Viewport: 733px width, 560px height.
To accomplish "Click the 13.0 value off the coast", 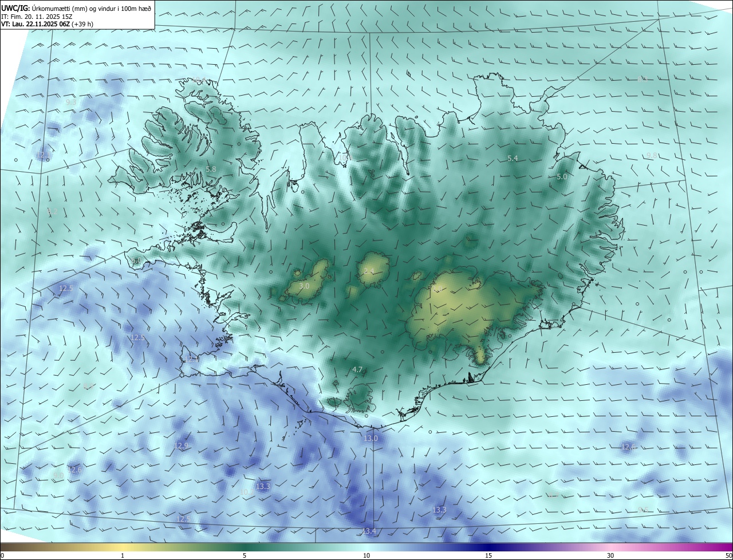I will click(371, 438).
